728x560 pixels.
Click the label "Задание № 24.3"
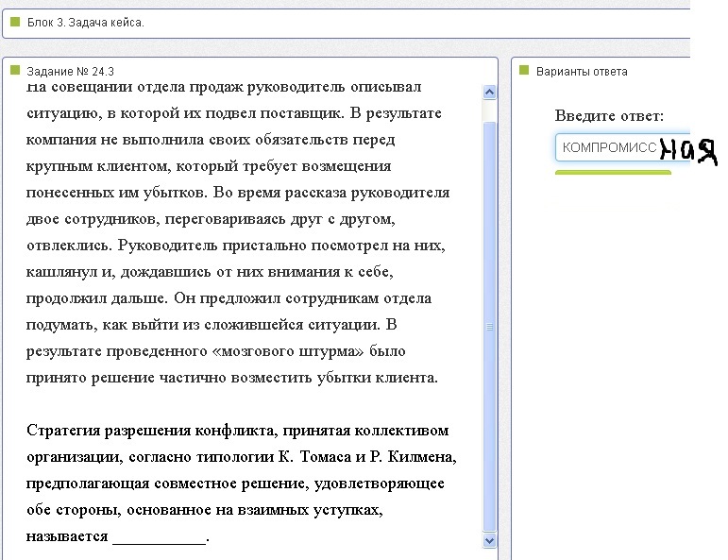tap(70, 72)
